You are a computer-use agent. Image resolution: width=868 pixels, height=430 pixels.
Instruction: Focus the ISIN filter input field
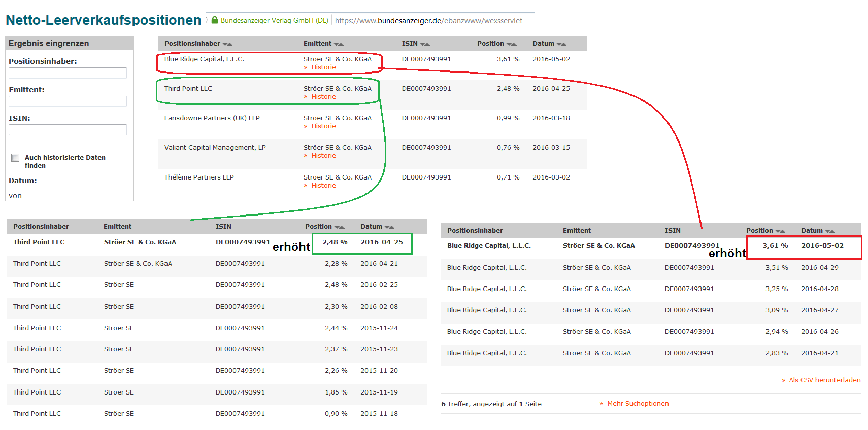coord(68,130)
